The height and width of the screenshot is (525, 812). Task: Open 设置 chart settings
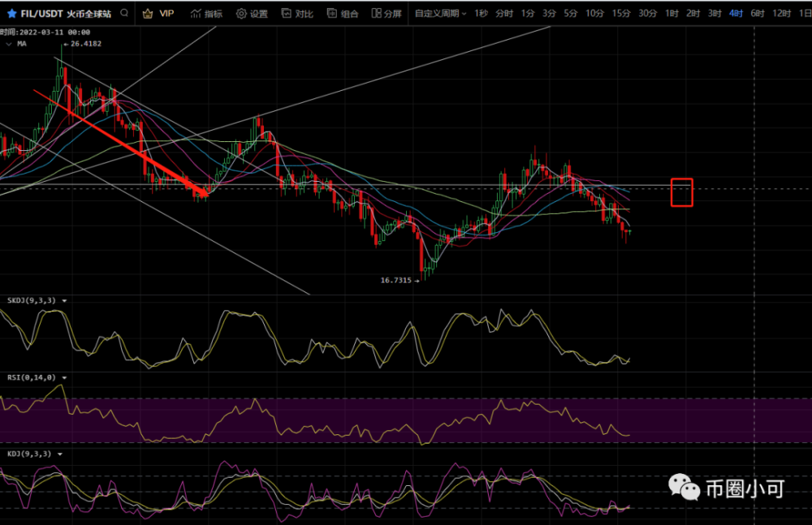[253, 14]
